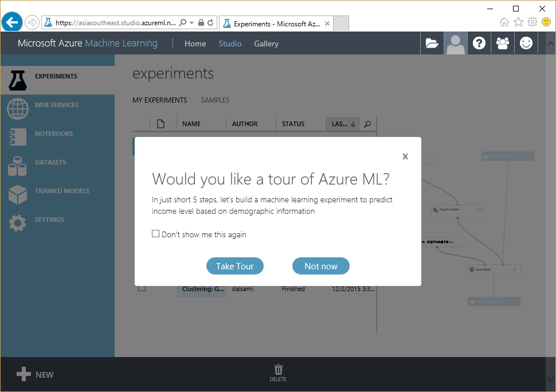556x392 pixels.
Task: Select Studio in the top navigation
Action: [230, 44]
